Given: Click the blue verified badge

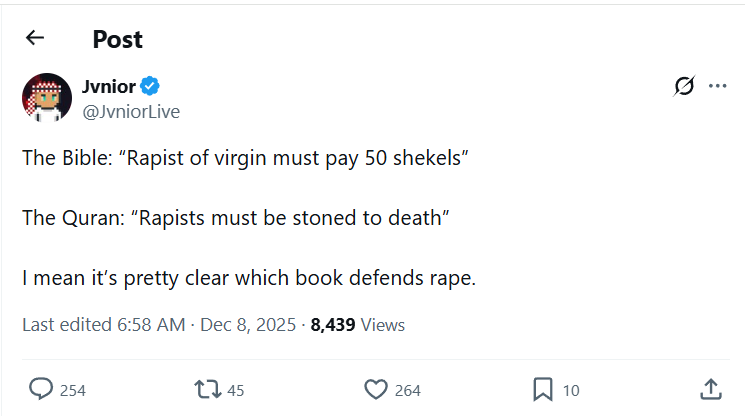Looking at the screenshot, I should coord(149,86).
